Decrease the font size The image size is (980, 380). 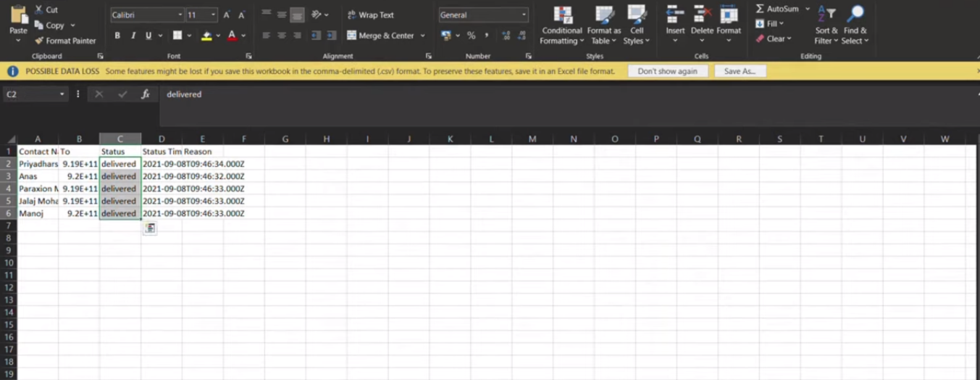pyautogui.click(x=242, y=15)
